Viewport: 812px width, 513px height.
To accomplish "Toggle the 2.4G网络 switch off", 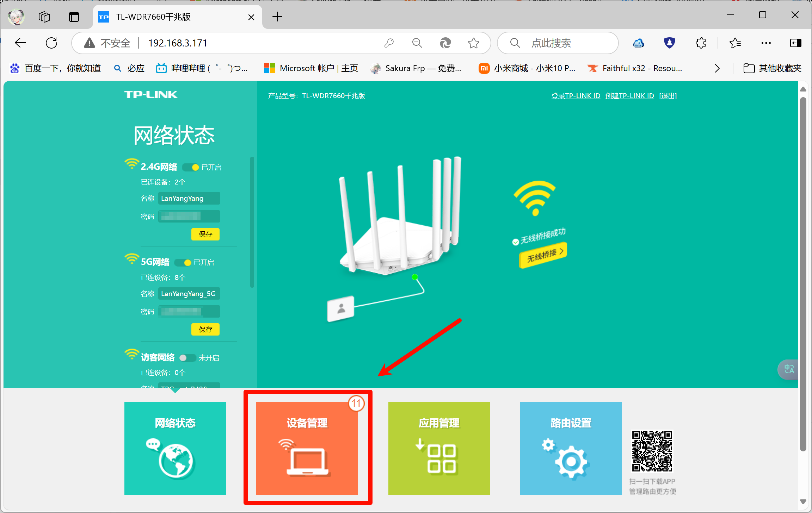I will pyautogui.click(x=191, y=167).
